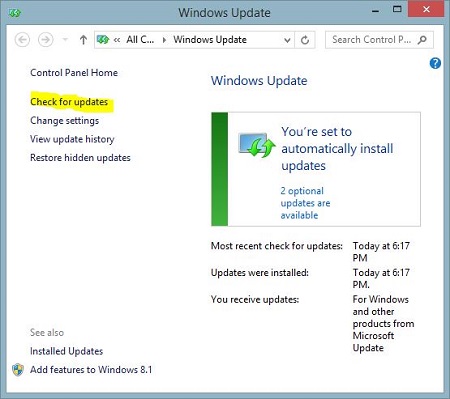Open Installed Updates under See also
The width and height of the screenshot is (450, 399).
point(66,351)
